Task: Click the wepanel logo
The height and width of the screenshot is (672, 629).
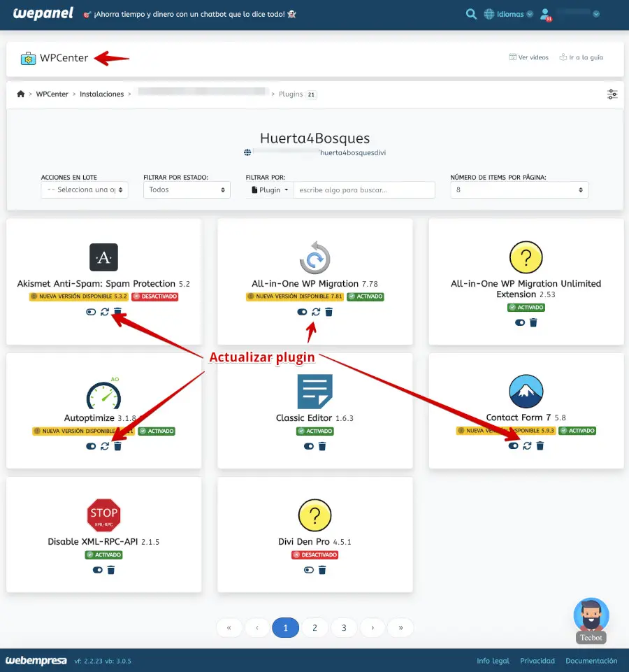Action: pyautogui.click(x=43, y=14)
